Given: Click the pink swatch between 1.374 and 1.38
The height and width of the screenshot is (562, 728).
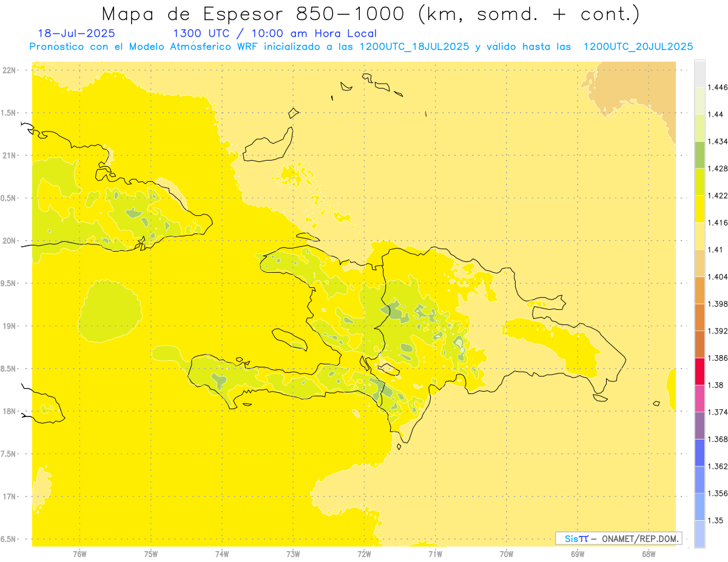Looking at the screenshot, I should (699, 398).
